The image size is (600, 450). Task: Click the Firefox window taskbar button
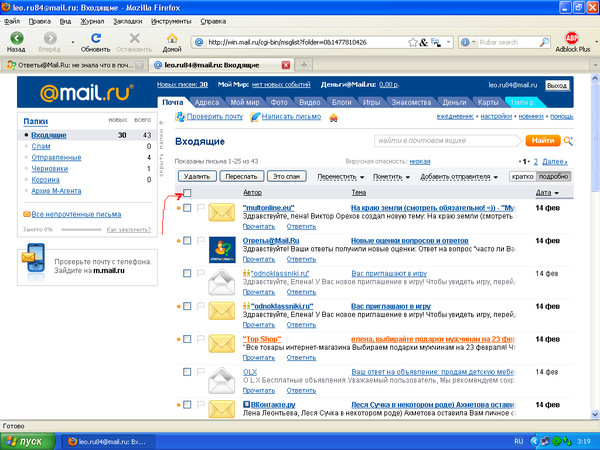tap(108, 442)
